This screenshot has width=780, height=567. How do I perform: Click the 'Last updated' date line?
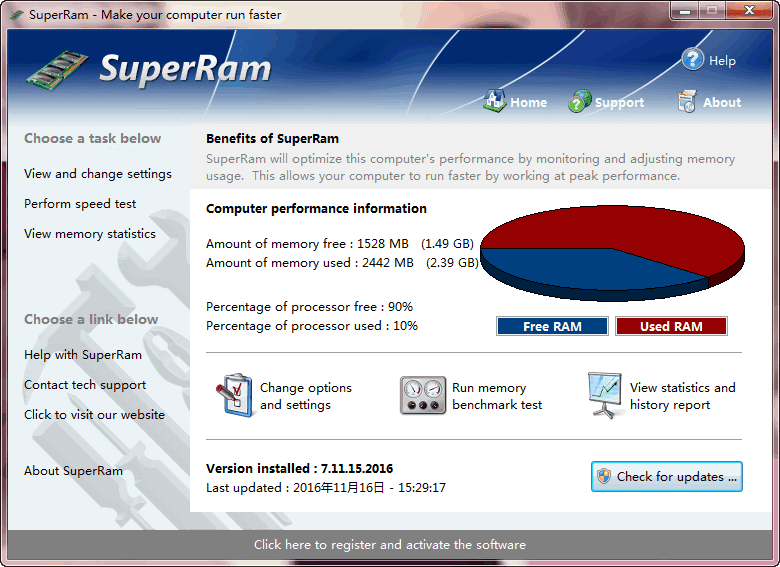(326, 487)
